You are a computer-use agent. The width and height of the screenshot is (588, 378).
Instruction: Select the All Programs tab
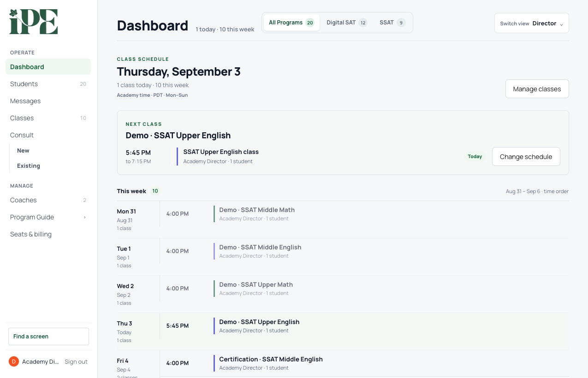pyautogui.click(x=291, y=23)
